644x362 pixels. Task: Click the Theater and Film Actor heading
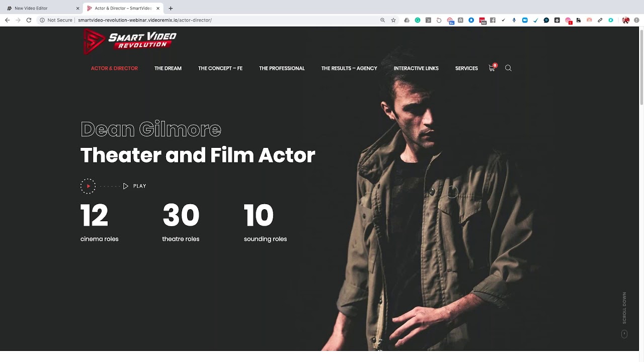[198, 155]
